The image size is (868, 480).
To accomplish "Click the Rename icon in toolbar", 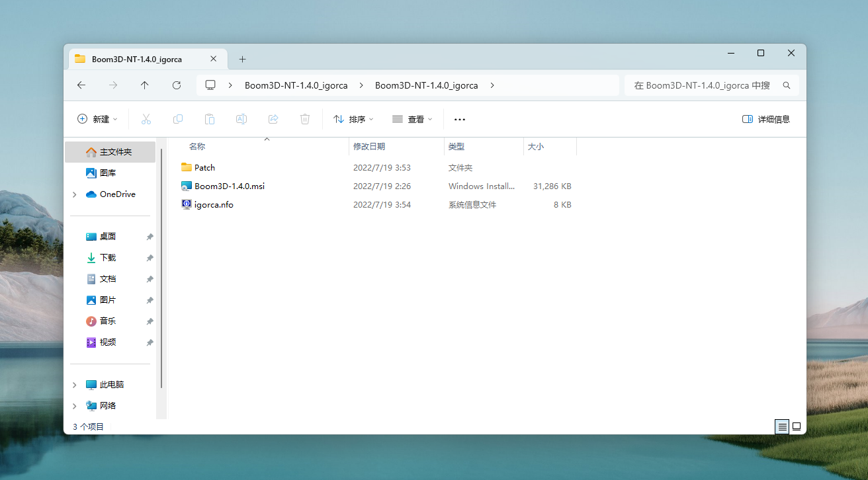I will pos(241,119).
